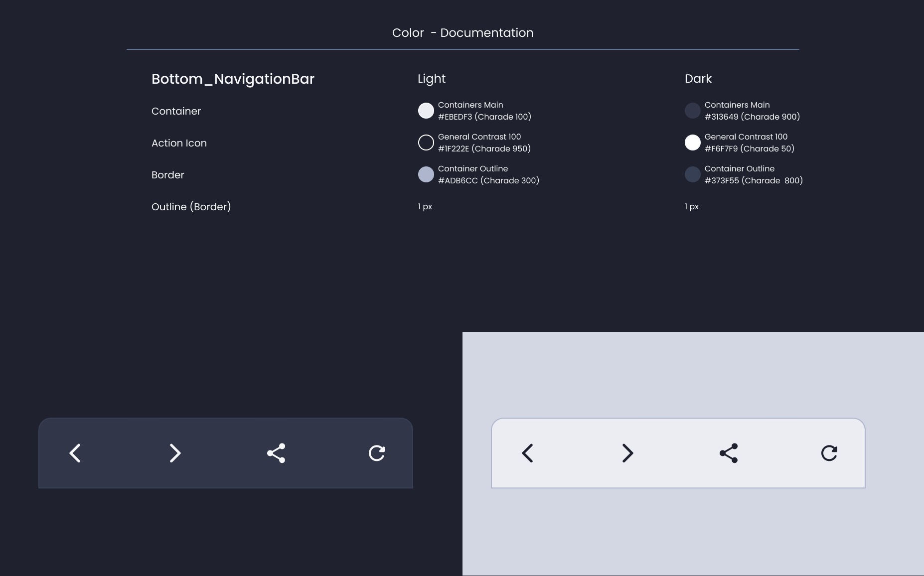The image size is (924, 576).
Task: Click Container Outline label in Dark column
Action: click(x=740, y=168)
